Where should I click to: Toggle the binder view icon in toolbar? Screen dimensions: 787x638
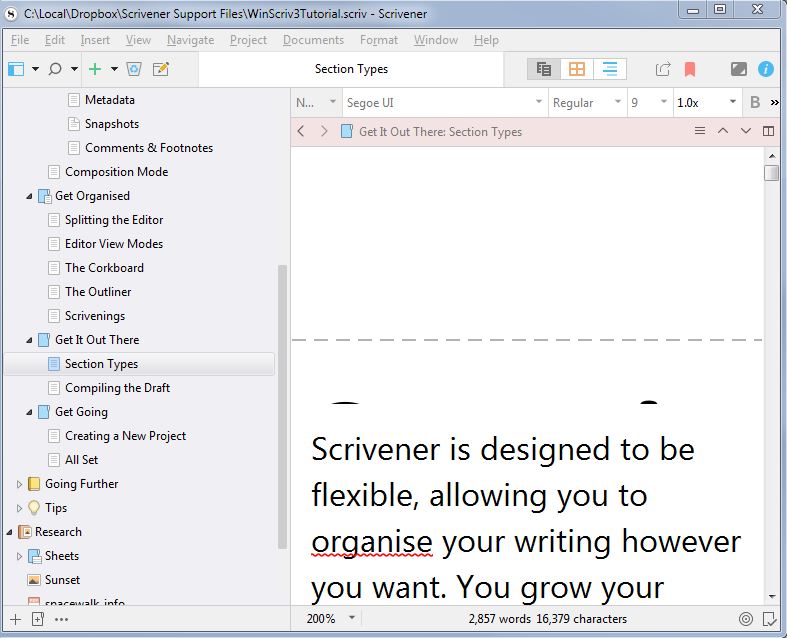point(16,69)
